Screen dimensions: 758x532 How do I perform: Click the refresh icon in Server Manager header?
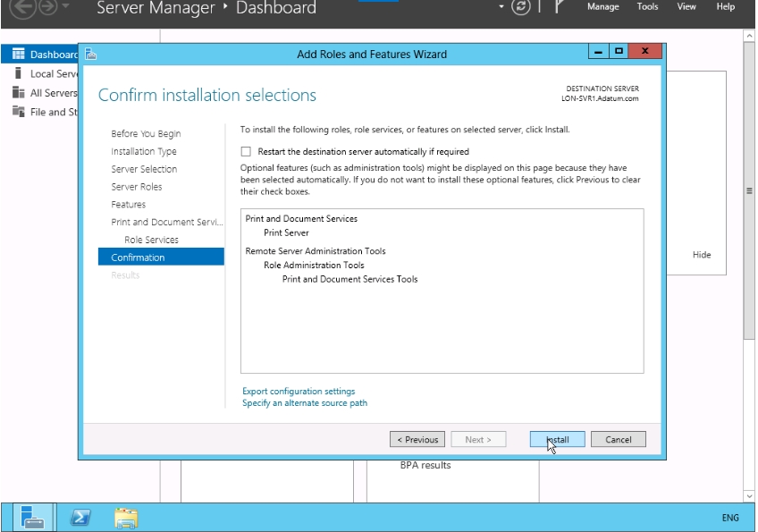[x=520, y=7]
